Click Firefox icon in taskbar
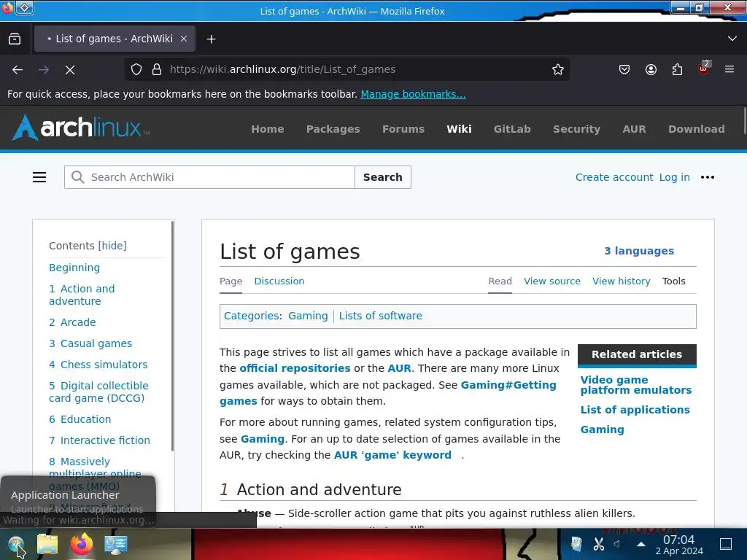This screenshot has height=560, width=747. point(82,544)
